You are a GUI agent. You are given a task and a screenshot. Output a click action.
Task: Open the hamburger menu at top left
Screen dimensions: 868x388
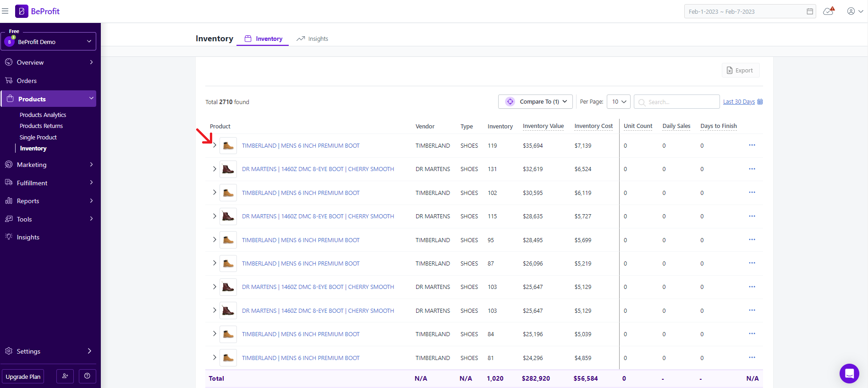[5, 11]
